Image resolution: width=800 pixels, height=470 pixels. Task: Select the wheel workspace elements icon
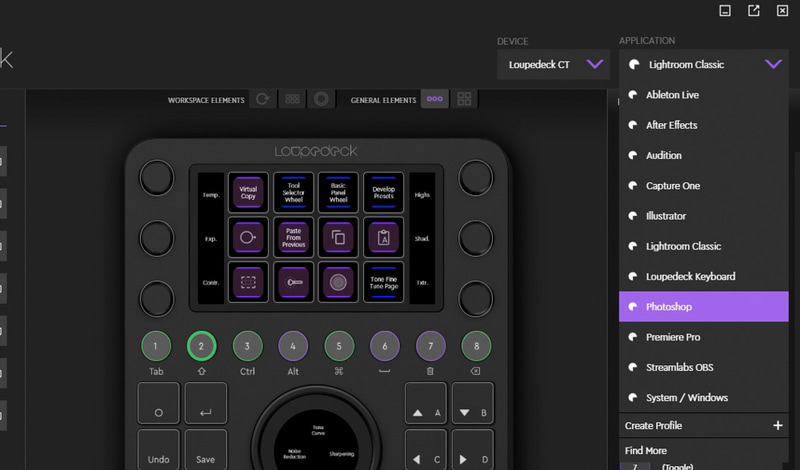321,99
